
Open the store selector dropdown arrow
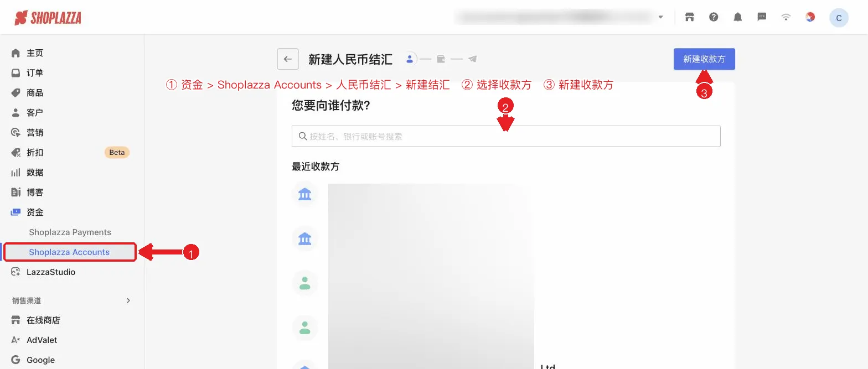tap(660, 17)
